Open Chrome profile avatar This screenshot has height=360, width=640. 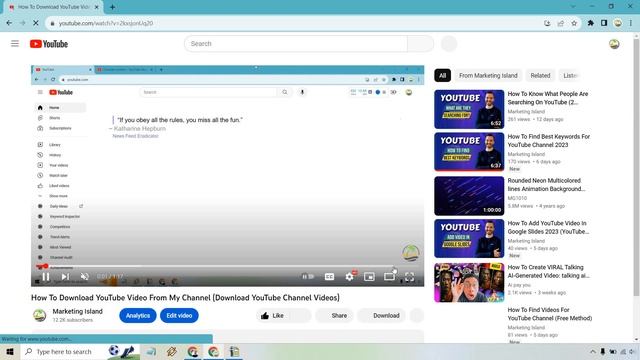[x=618, y=23]
